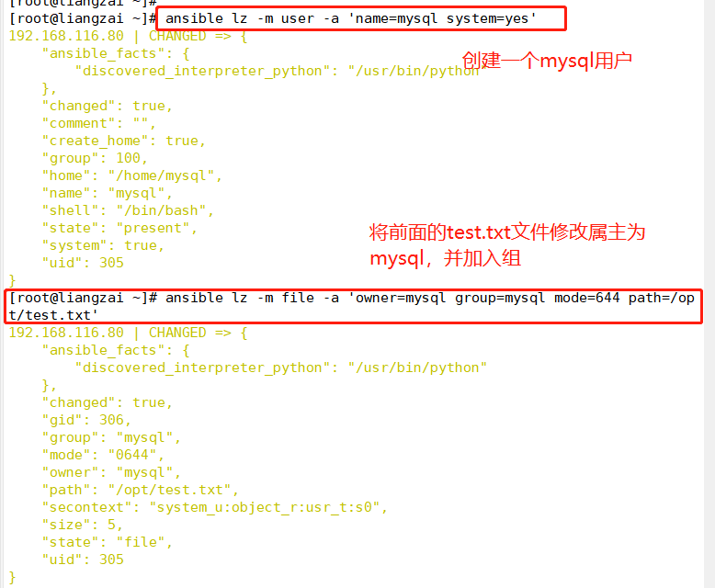Click the "state": "present" entry

click(x=119, y=228)
